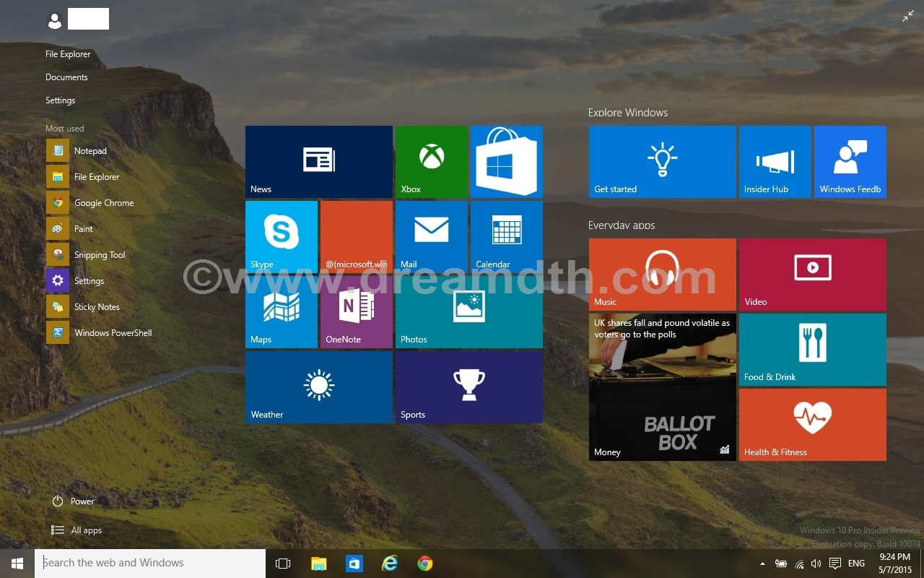This screenshot has width=924, height=578.
Task: Open the Photos tile
Action: [469, 312]
